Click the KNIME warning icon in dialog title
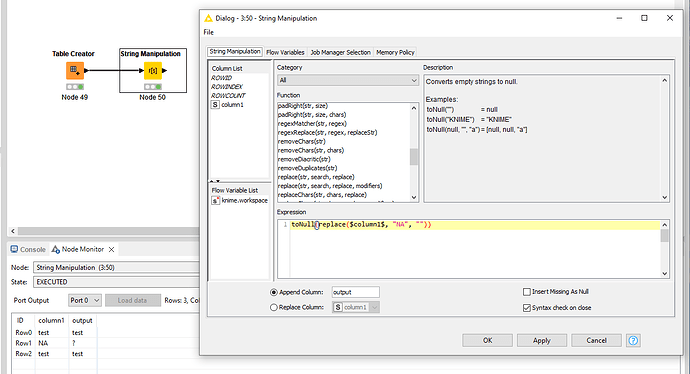690x374 pixels. click(x=209, y=18)
